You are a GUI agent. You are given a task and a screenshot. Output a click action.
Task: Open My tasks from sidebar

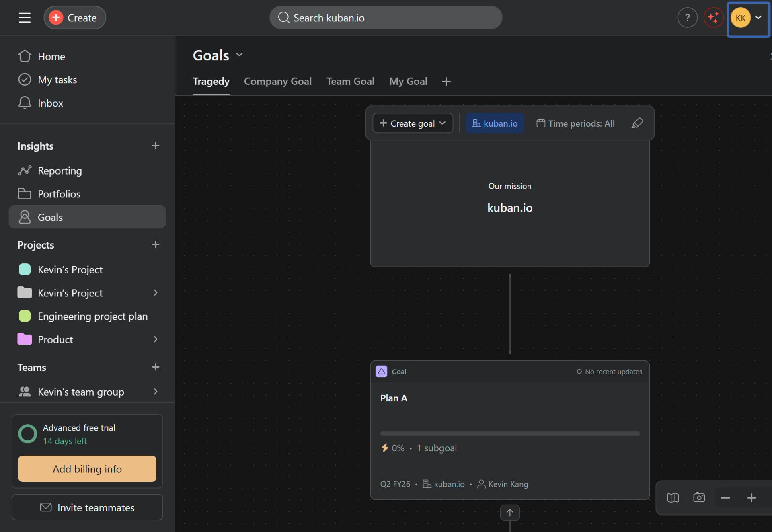point(87,80)
